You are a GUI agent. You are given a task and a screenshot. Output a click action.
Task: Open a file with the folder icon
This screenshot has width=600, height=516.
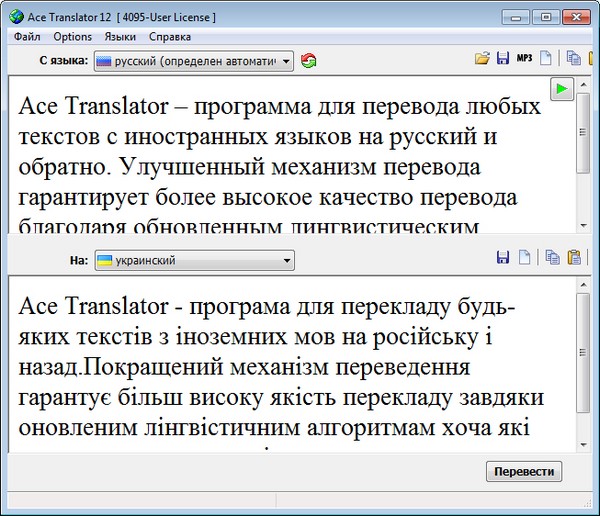(482, 60)
